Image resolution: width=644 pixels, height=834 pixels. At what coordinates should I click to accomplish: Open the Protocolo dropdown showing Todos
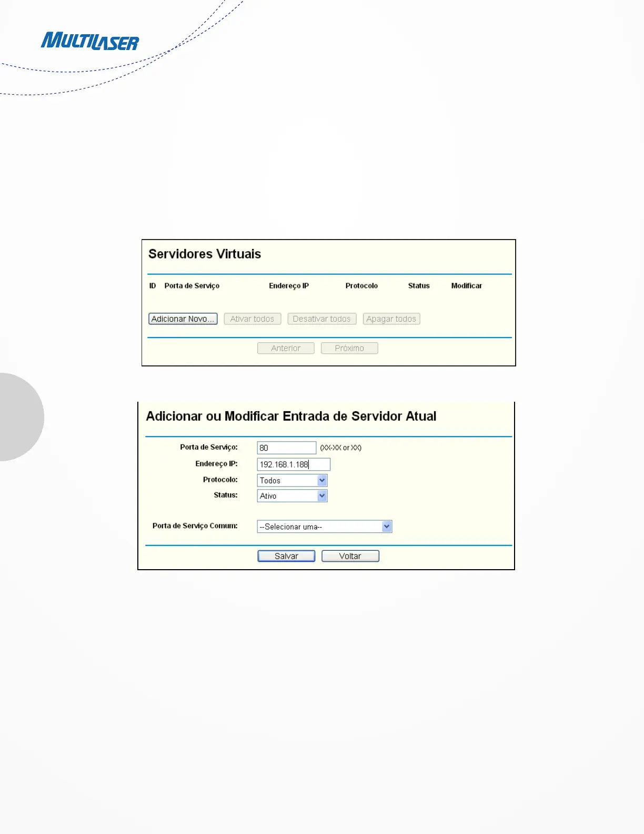292,480
